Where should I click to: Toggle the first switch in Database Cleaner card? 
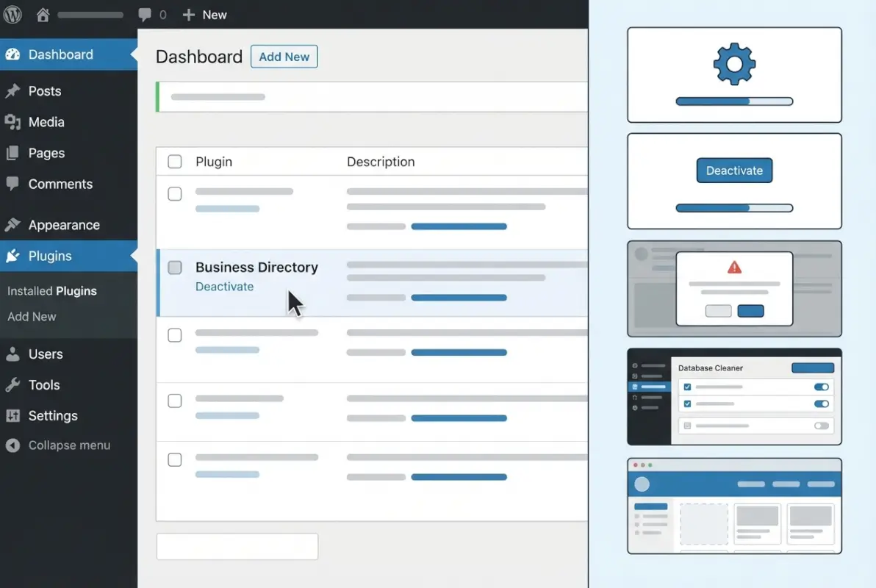point(822,387)
